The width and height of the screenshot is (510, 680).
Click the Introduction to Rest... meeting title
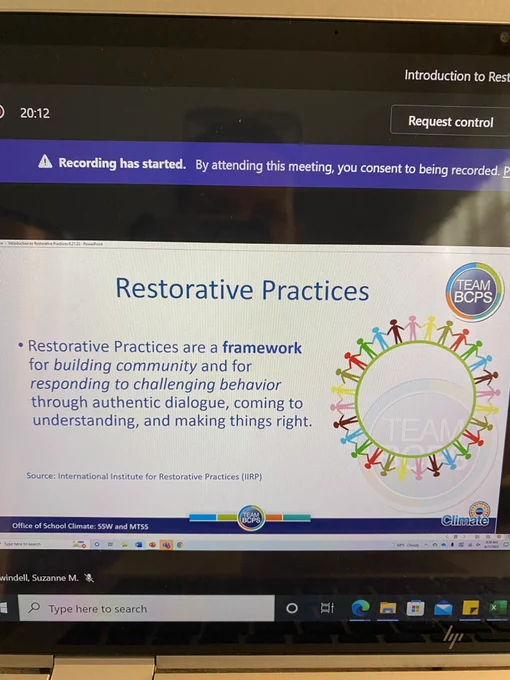click(457, 76)
